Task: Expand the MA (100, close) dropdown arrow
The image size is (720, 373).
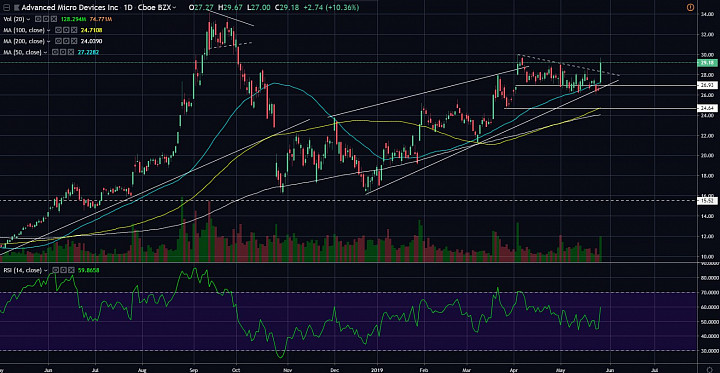Action: point(49,30)
